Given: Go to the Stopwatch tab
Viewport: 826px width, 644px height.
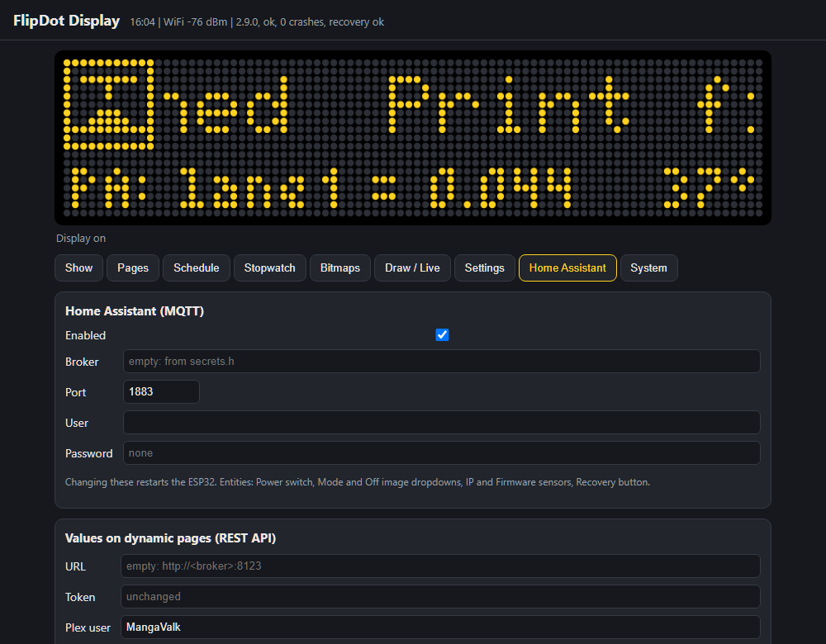Looking at the screenshot, I should pos(270,268).
